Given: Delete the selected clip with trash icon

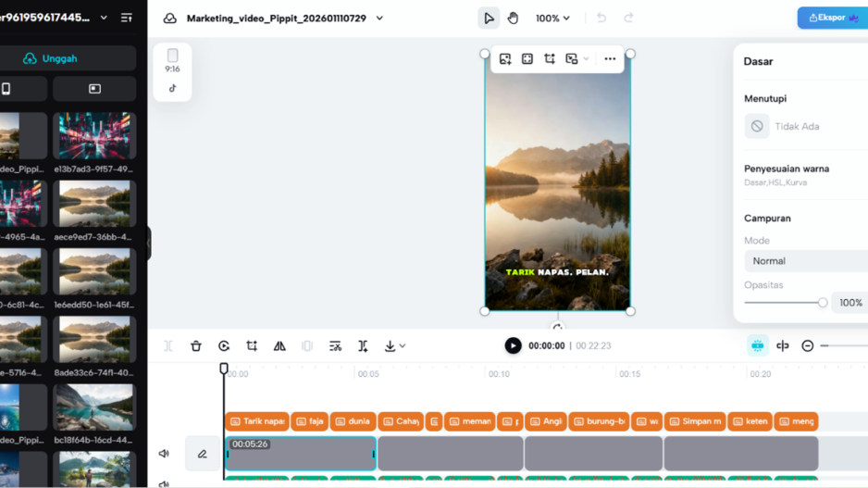Looking at the screenshot, I should click(196, 346).
